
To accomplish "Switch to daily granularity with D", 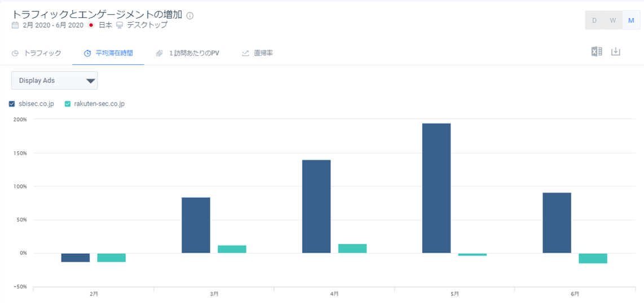I will coord(594,20).
